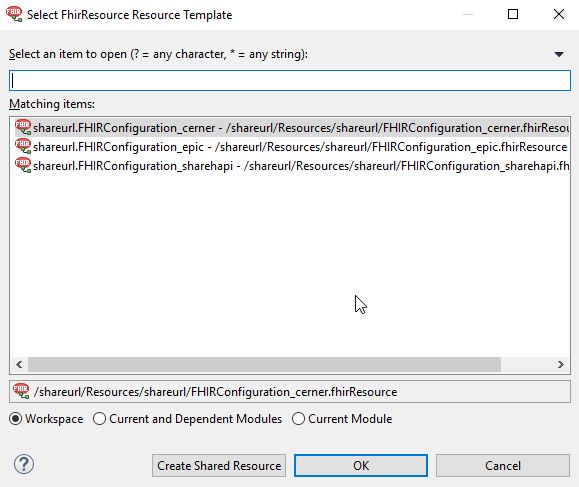This screenshot has height=487, width=579.
Task: Click the right arrow of horizontal scrollbar
Action: pos(561,364)
